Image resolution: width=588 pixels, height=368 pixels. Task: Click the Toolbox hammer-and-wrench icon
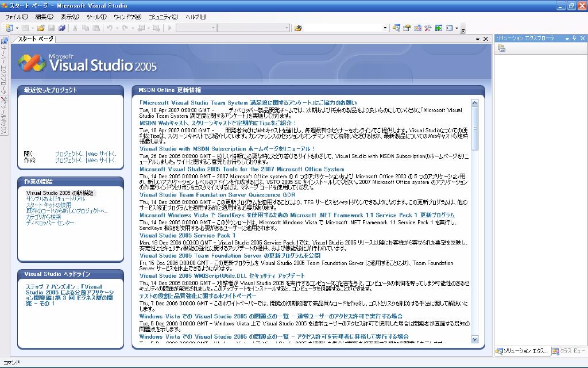click(x=428, y=28)
